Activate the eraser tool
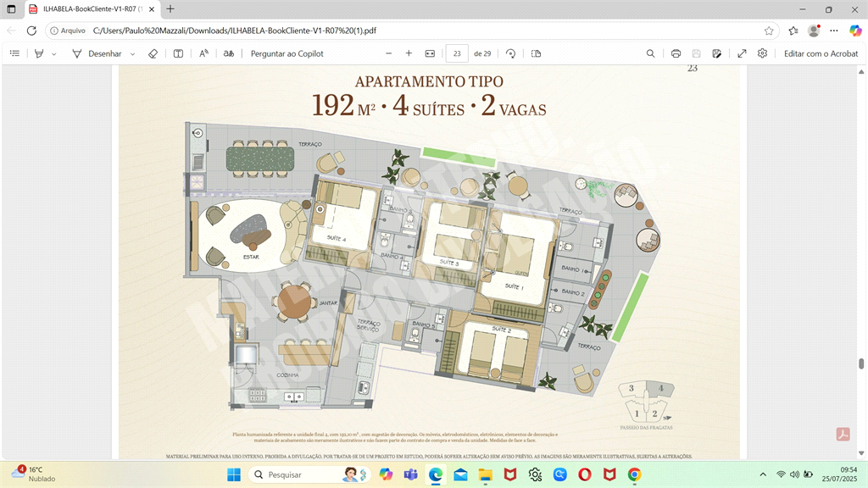Image resolution: width=868 pixels, height=488 pixels. pyautogui.click(x=153, y=53)
